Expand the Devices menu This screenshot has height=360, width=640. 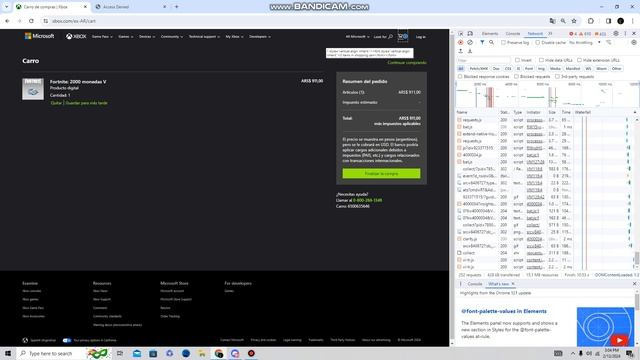click(x=147, y=37)
